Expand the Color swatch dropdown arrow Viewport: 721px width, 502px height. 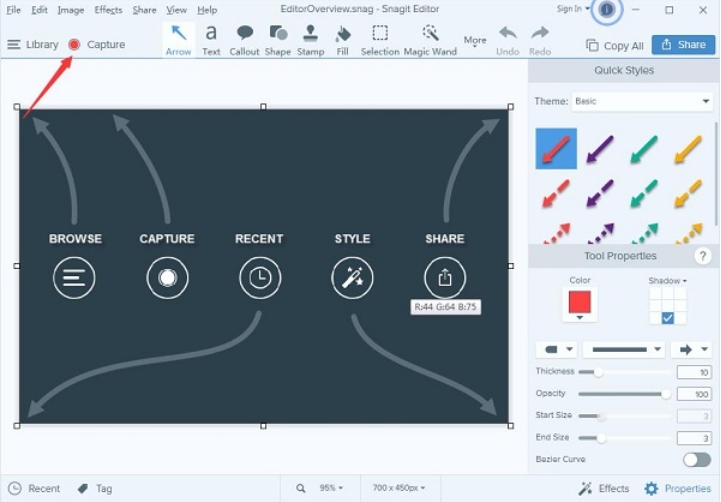tap(579, 318)
